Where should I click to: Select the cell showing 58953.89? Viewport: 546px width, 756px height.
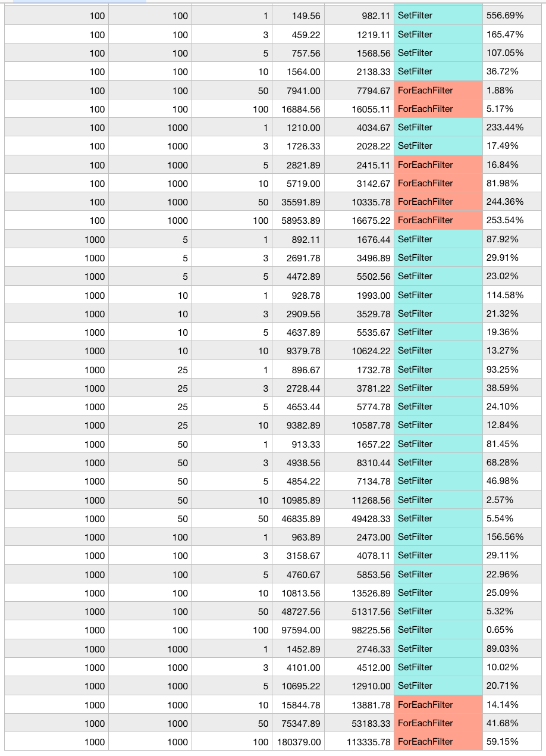click(298, 220)
